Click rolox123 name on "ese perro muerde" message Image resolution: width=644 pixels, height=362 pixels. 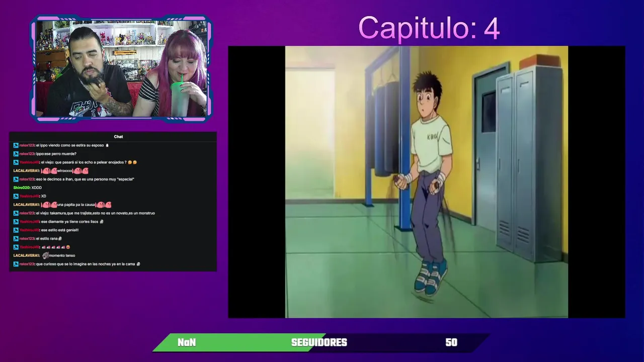[27, 154]
